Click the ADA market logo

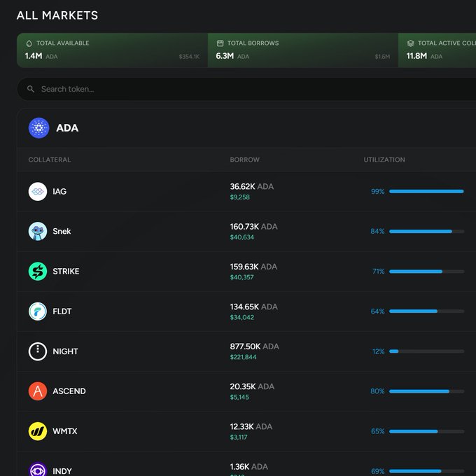39,128
